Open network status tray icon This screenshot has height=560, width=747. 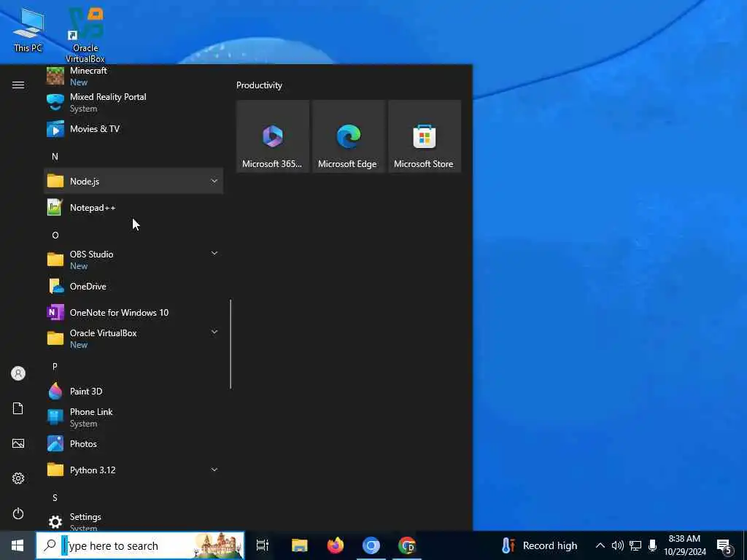pyautogui.click(x=635, y=545)
